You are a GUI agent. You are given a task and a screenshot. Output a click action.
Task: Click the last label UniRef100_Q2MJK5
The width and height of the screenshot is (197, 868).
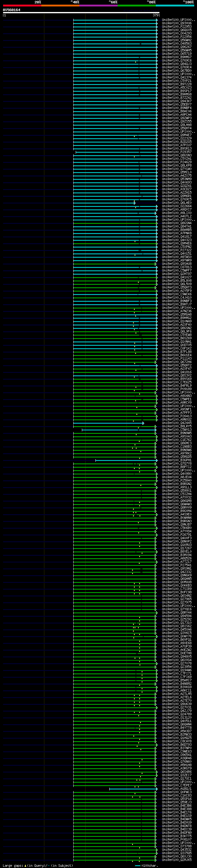[x=176, y=860]
